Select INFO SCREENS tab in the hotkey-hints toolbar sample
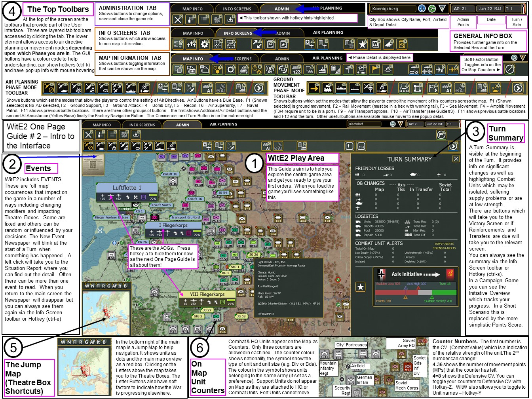 [237, 8]
